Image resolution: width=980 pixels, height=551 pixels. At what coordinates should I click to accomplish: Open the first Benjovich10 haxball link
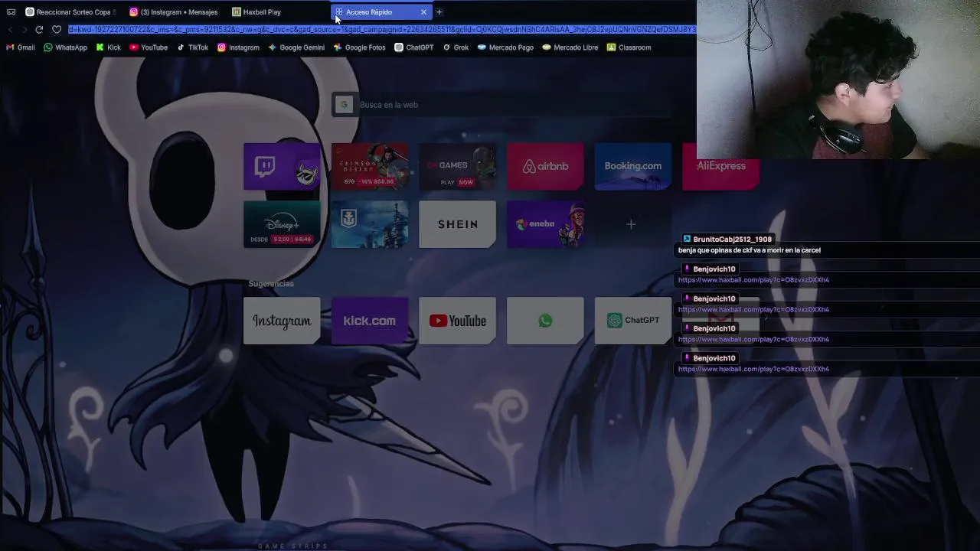pos(753,280)
